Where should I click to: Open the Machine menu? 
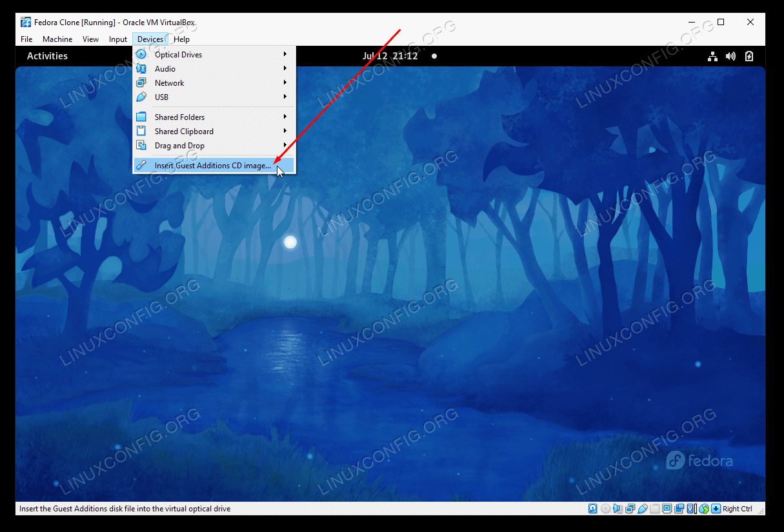tap(57, 39)
